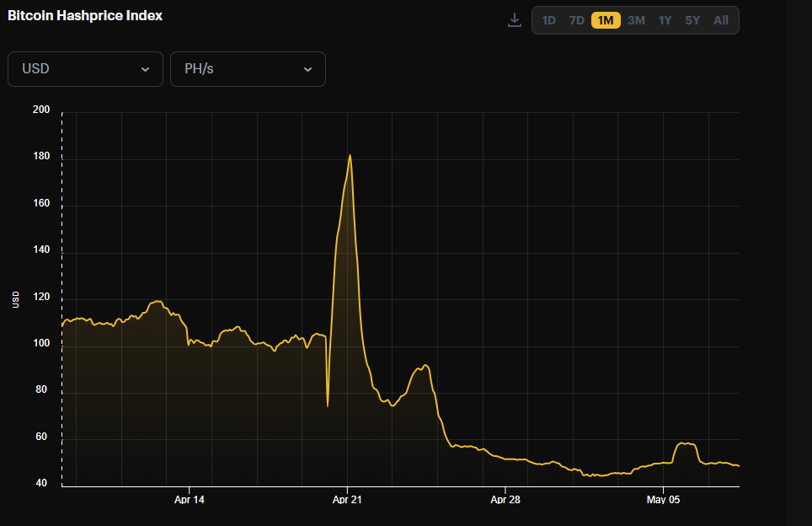The height and width of the screenshot is (526, 812).
Task: Click the May 05 x-axis label
Action: click(x=662, y=500)
